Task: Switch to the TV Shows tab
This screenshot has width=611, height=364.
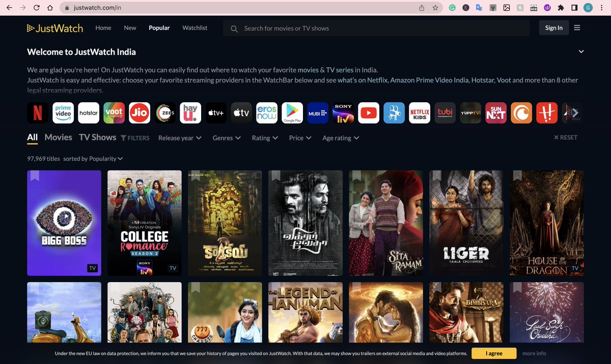Action: [x=98, y=137]
